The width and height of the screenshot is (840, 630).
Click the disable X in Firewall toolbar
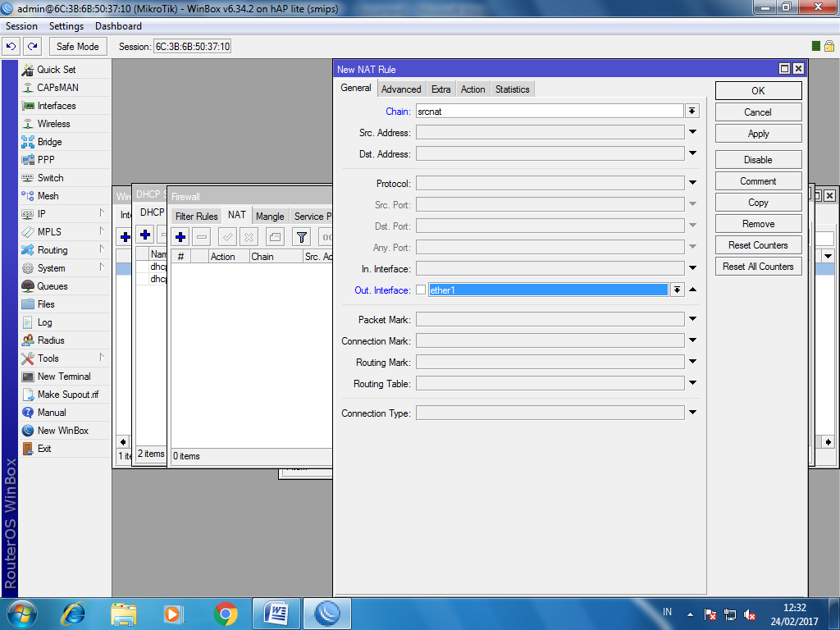pos(249,237)
